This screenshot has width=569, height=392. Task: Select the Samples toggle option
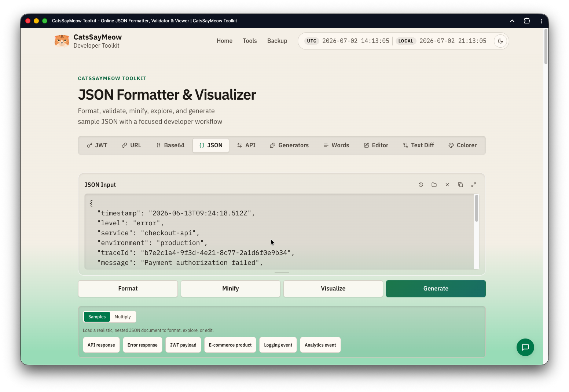97,317
